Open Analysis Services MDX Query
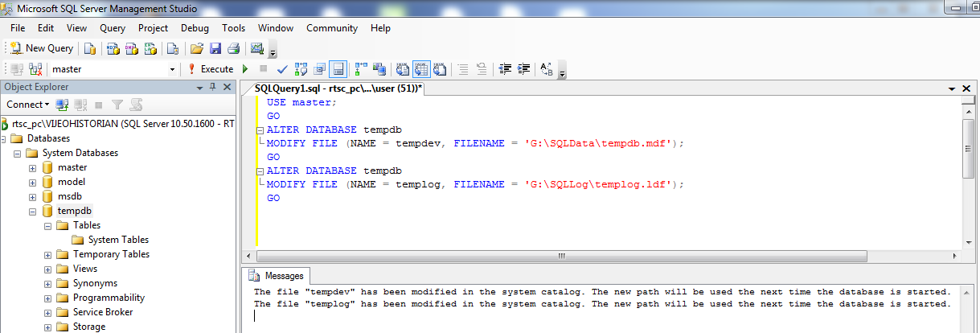The image size is (980, 333). (x=113, y=48)
